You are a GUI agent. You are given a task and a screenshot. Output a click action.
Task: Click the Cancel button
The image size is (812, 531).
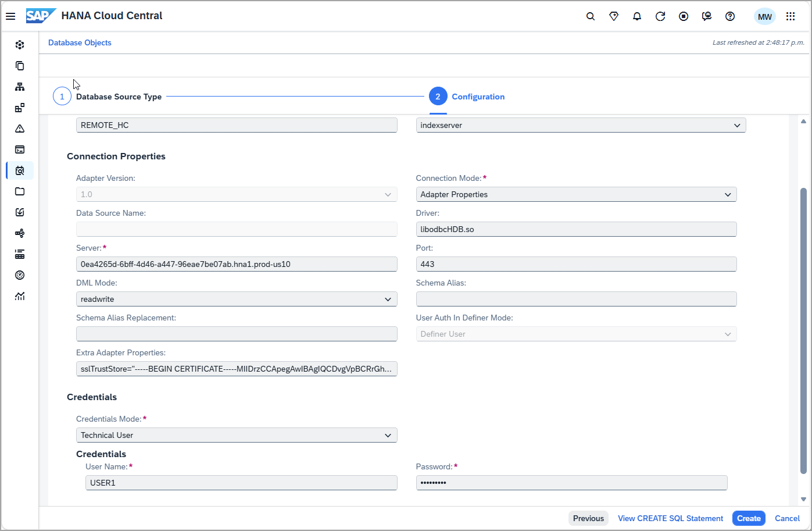[787, 518]
